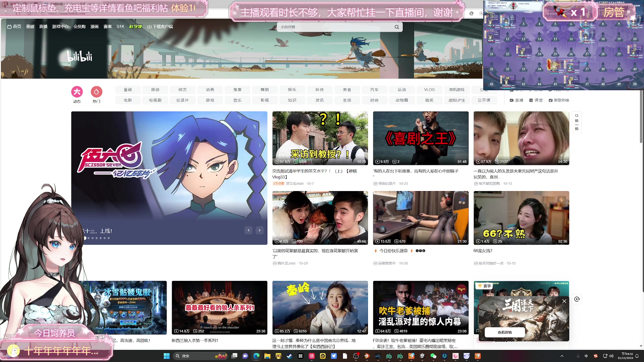Click 查看详情 on the game ad

click(x=505, y=333)
